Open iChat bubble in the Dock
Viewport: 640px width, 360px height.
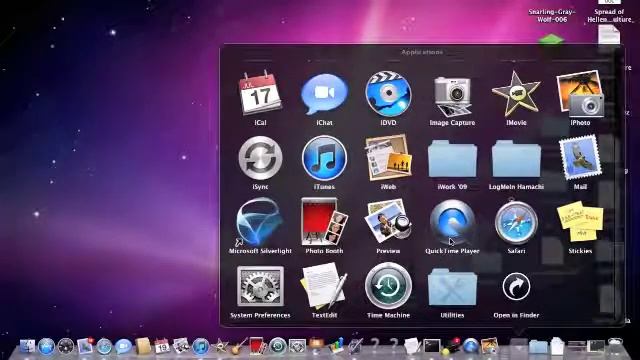click(123, 346)
